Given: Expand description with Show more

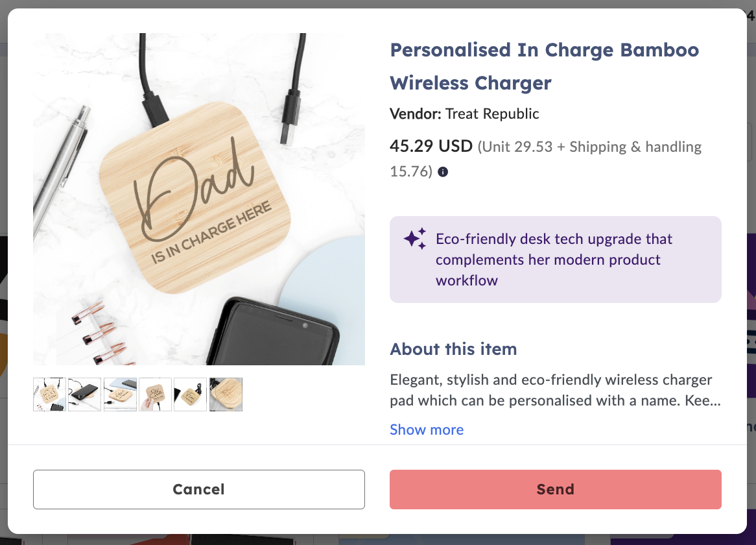Looking at the screenshot, I should [x=427, y=430].
